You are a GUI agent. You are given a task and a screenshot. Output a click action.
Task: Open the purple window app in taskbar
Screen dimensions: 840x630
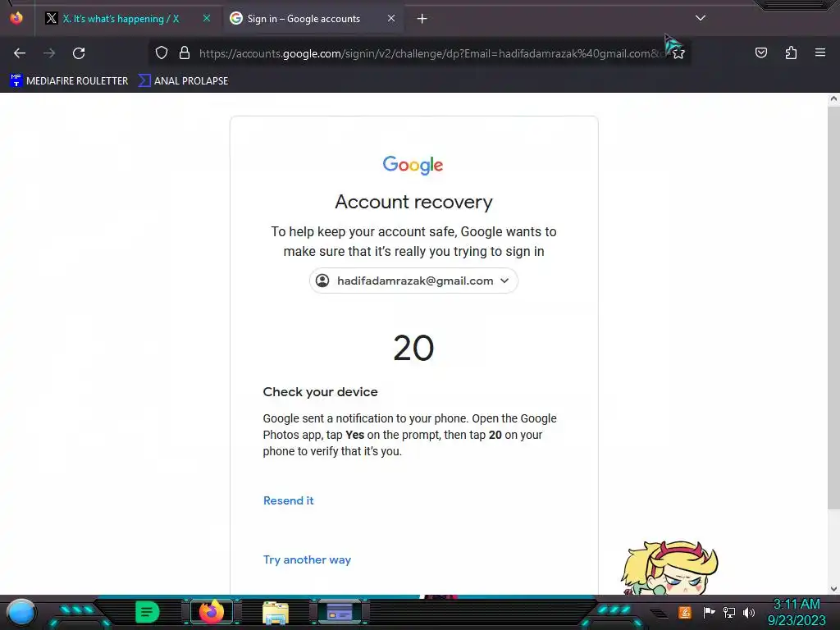(x=339, y=612)
